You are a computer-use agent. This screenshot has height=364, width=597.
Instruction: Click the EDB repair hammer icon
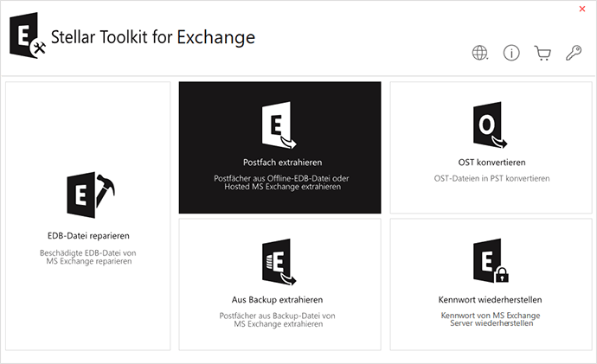tap(91, 195)
